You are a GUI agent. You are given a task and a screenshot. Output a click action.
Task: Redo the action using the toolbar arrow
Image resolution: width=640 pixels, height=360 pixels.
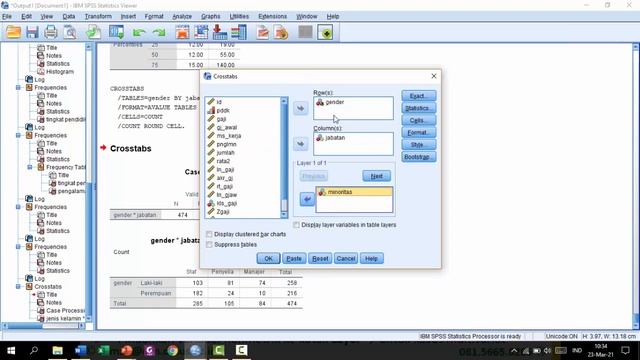[x=159, y=32]
